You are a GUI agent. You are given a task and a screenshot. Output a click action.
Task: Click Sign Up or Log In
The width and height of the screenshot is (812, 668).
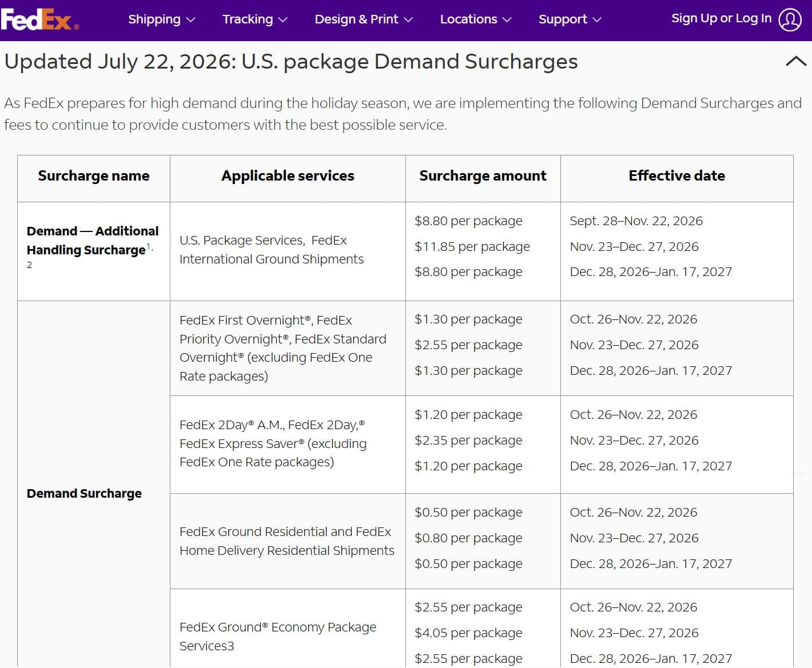tap(721, 18)
